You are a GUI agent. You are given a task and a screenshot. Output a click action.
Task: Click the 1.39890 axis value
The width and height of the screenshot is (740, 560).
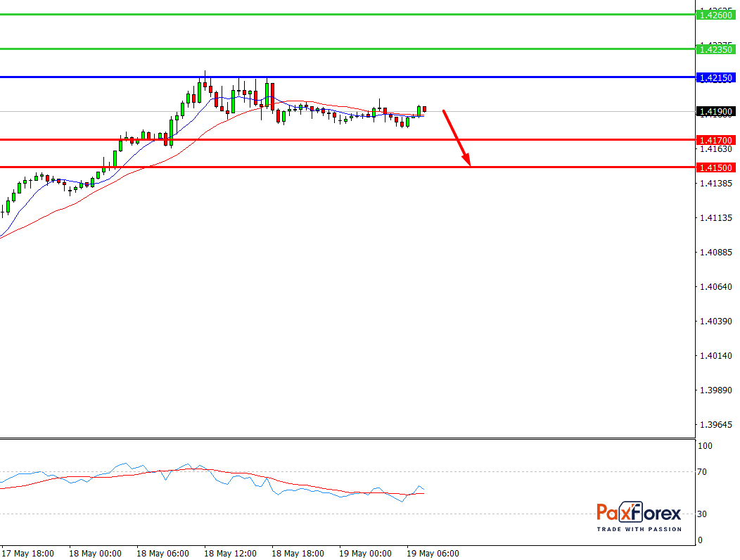click(x=716, y=390)
